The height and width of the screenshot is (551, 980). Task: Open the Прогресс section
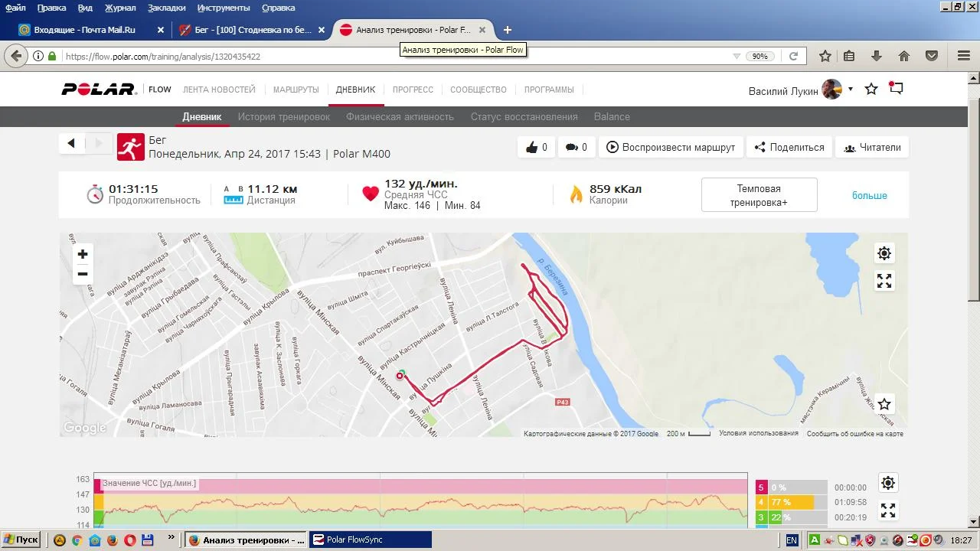click(413, 90)
